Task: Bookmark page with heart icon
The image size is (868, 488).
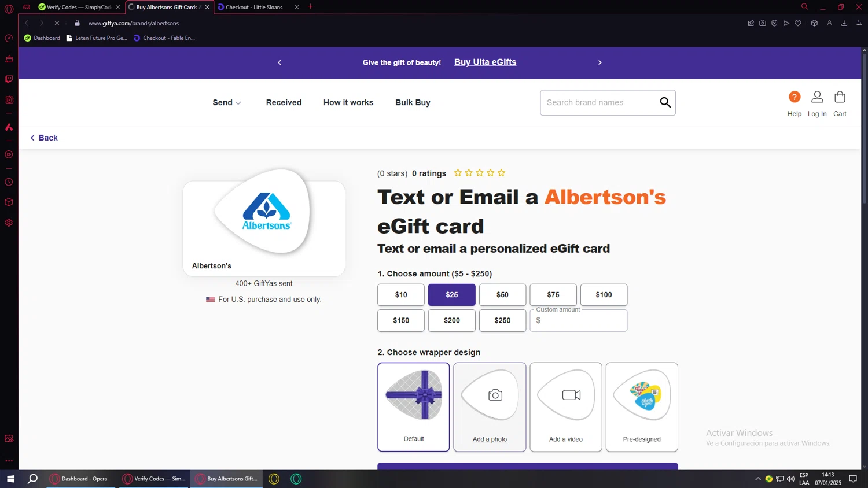Action: coord(798,23)
